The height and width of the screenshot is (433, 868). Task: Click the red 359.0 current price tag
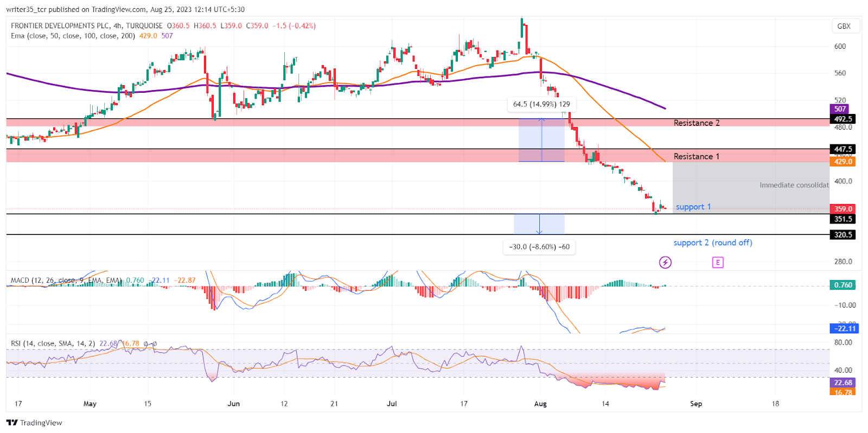843,209
